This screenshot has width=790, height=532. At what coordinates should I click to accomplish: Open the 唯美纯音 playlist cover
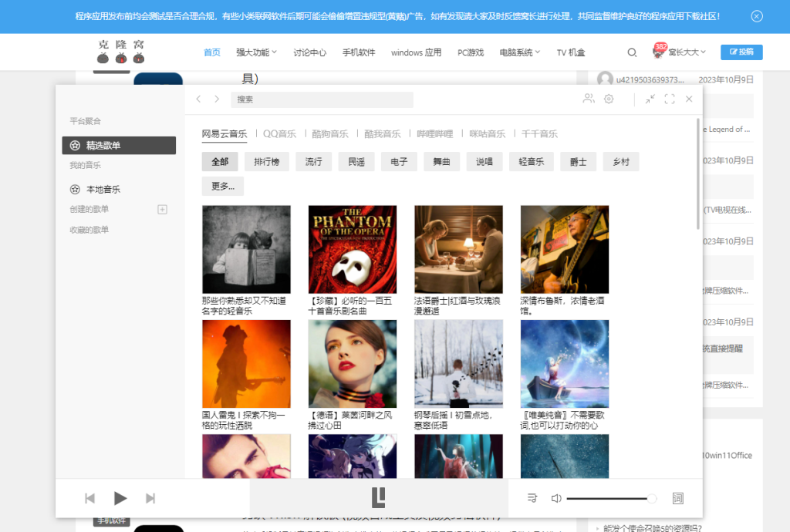click(565, 364)
